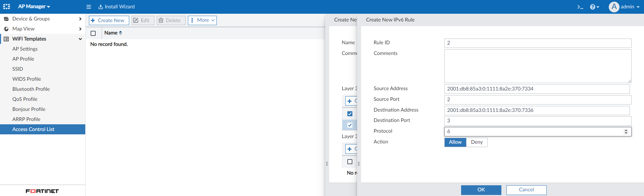Open the CLI console icon
Image resolution: width=644 pixels, height=196 pixels.
pos(580,7)
